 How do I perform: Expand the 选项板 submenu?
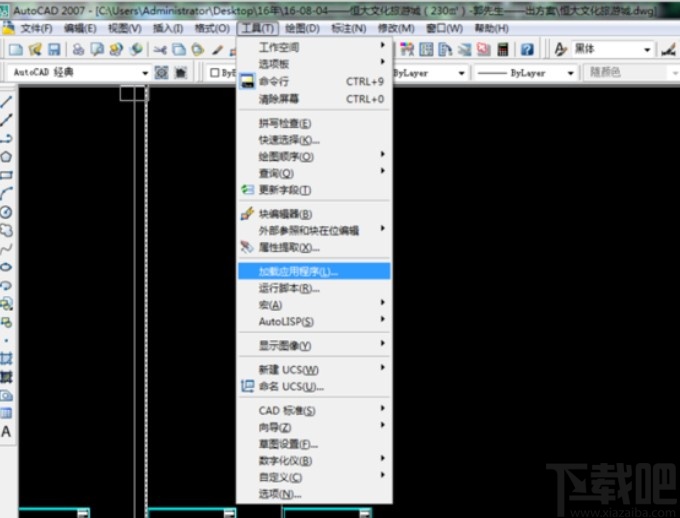tap(314, 64)
